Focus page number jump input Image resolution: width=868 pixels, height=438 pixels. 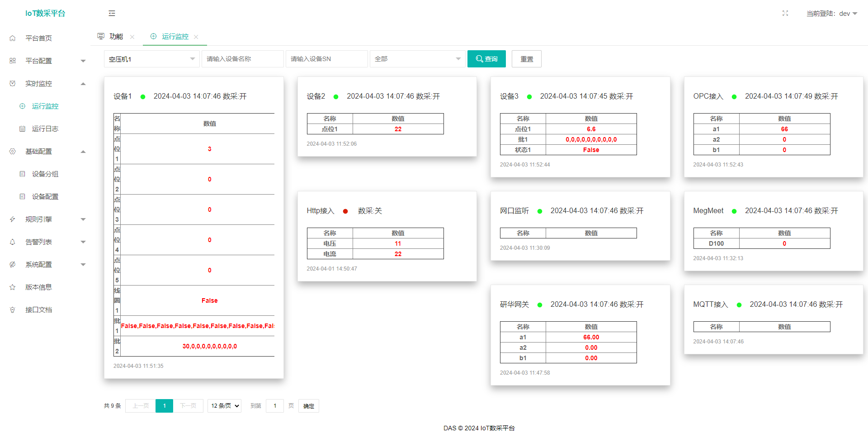tap(275, 406)
